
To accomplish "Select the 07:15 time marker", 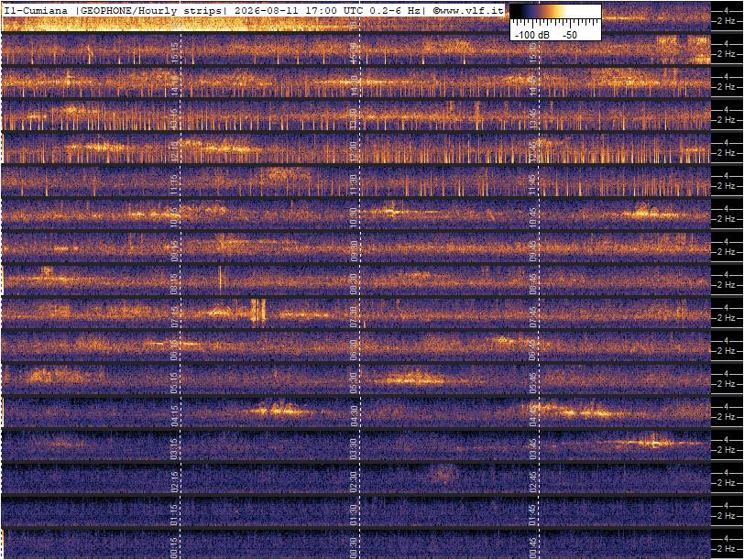I will pos(174,317).
